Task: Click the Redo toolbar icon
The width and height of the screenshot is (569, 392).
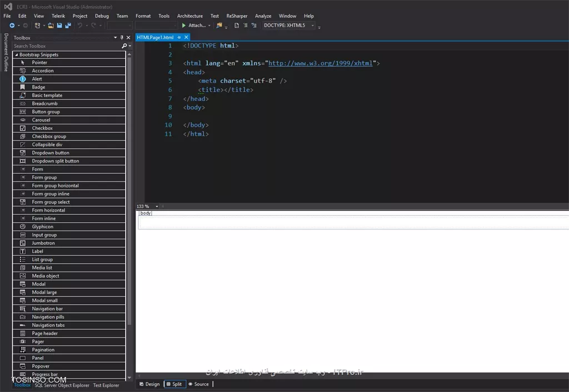Action: [93, 26]
